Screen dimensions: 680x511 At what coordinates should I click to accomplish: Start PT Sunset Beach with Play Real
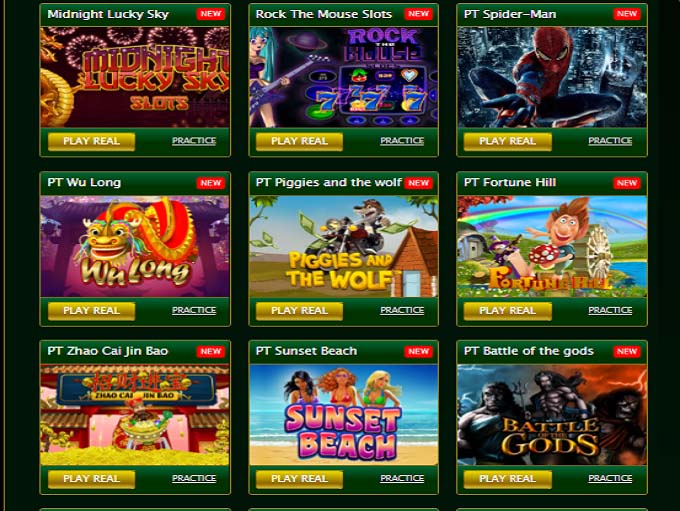[299, 479]
